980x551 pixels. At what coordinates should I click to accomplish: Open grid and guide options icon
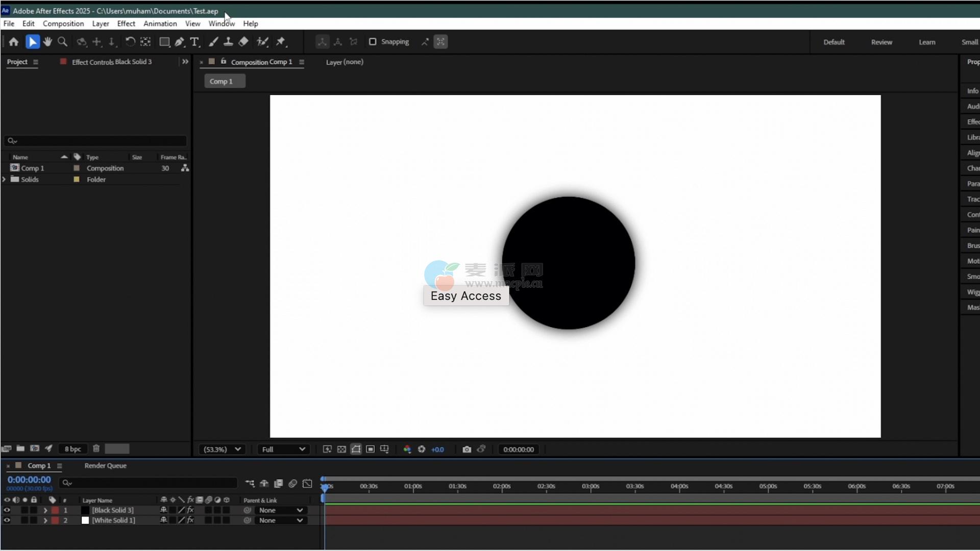[x=384, y=449]
